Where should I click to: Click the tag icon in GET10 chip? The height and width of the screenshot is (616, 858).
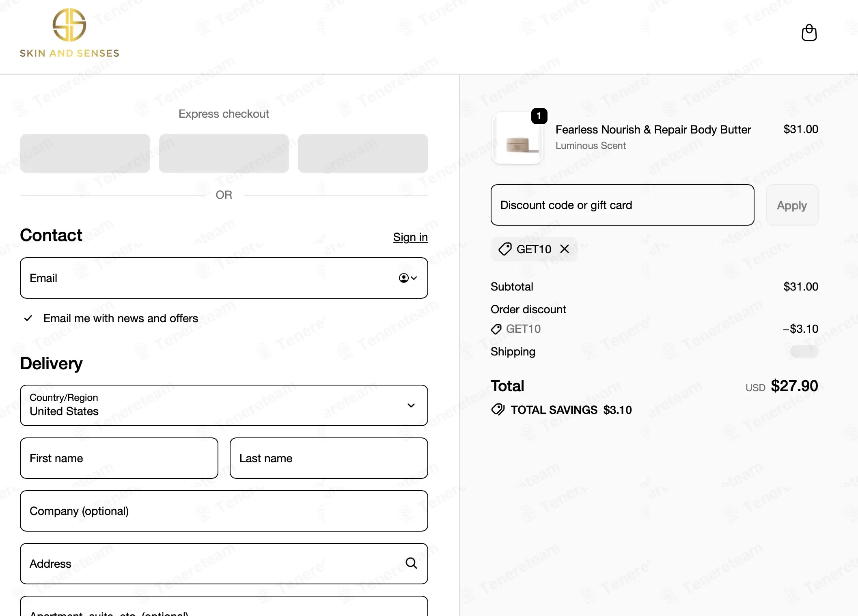point(505,249)
